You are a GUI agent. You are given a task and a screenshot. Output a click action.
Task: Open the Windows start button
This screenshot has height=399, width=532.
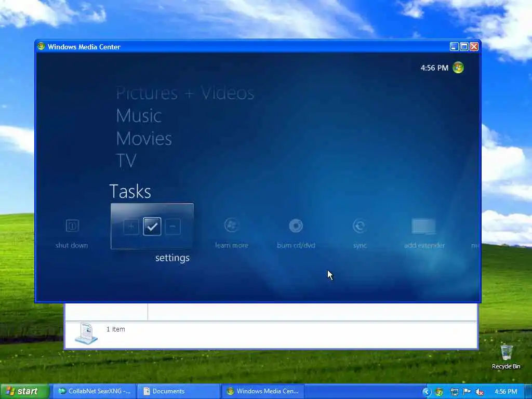(24, 391)
